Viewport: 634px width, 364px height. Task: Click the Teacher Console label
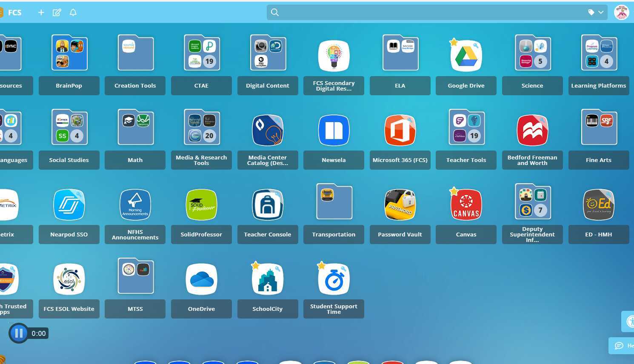(x=268, y=235)
